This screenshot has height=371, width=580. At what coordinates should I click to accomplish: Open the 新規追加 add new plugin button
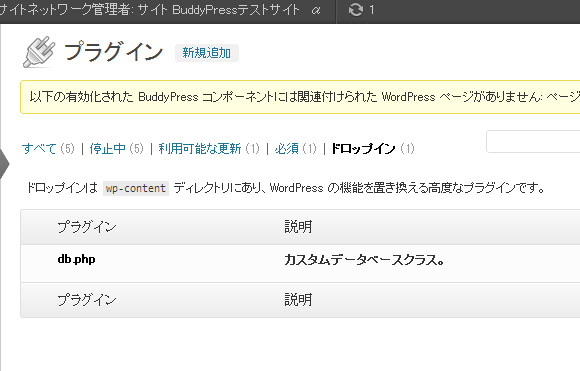[207, 53]
